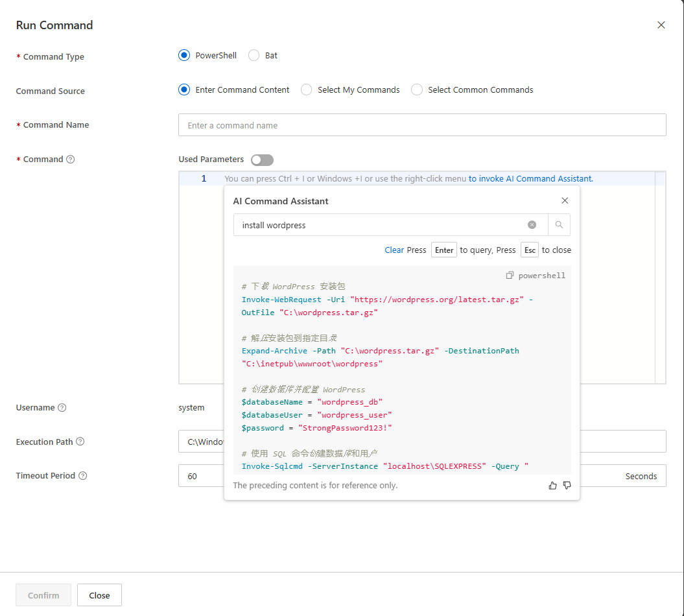Open the Execution Path help icon

click(80, 442)
